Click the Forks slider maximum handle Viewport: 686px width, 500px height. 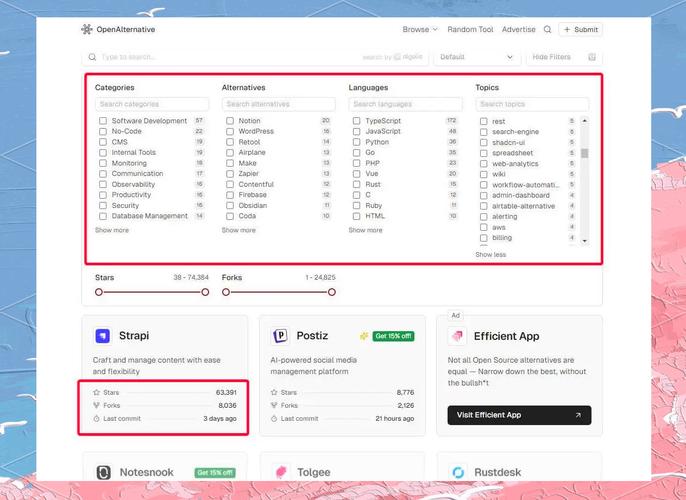(332, 292)
